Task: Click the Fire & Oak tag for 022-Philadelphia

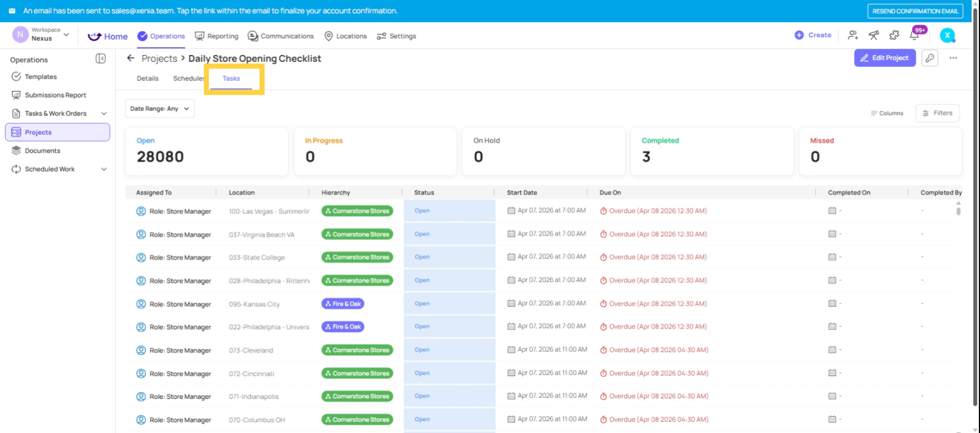Action: 342,327
